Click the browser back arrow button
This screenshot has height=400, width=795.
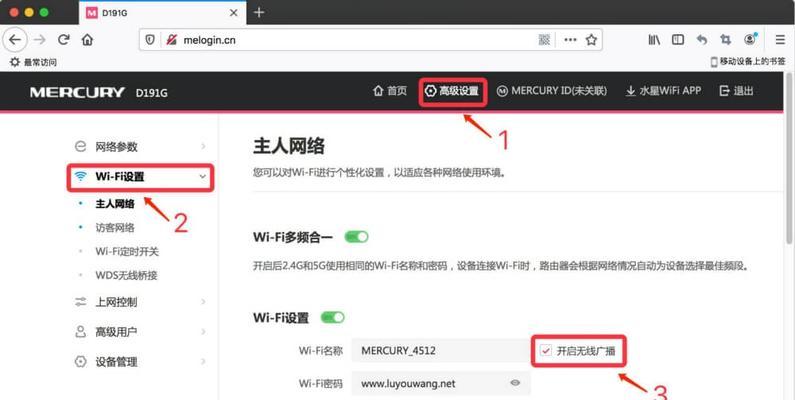[15, 40]
